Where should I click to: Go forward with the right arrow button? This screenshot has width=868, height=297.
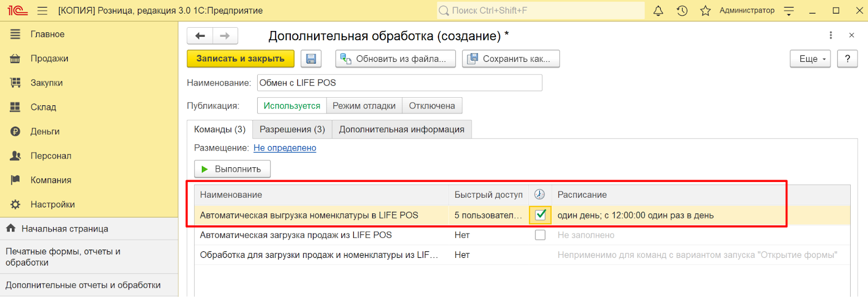tap(225, 36)
